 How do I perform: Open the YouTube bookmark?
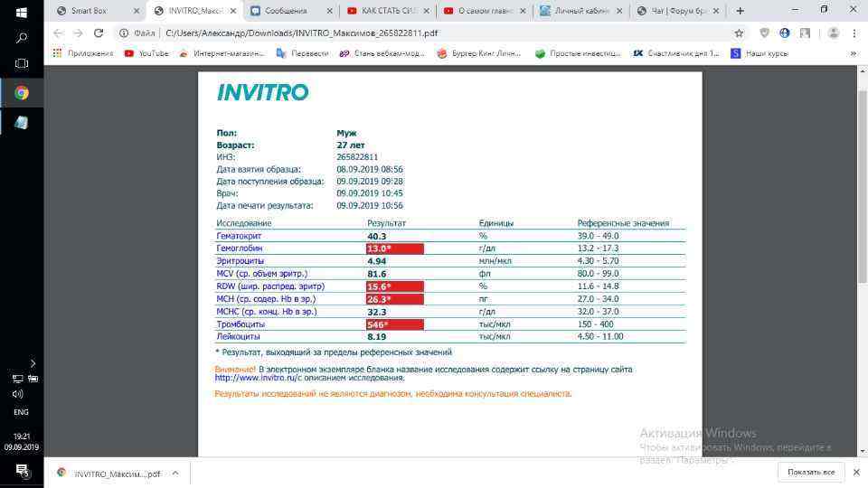[x=146, y=53]
